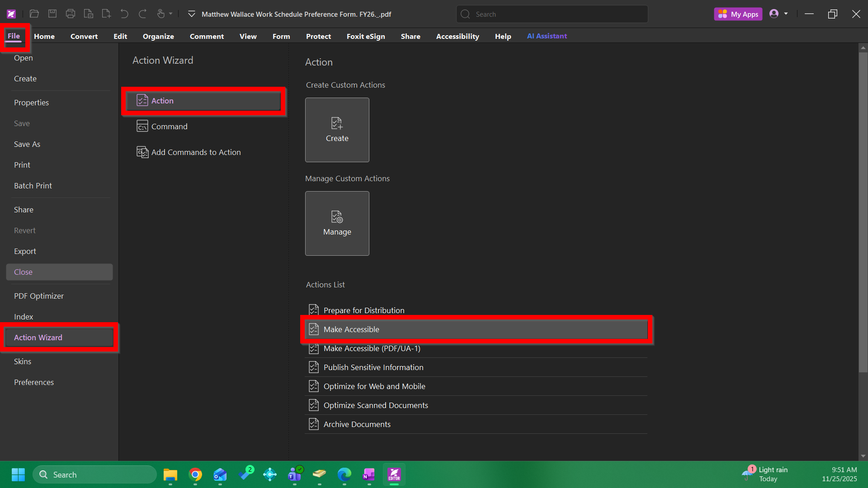Viewport: 868px width, 488px height.
Task: Select Command in Action Wizard list
Action: [169, 127]
